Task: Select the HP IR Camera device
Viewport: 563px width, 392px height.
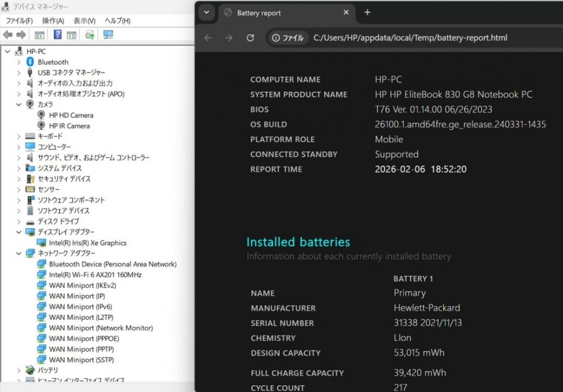Action: 69,126
